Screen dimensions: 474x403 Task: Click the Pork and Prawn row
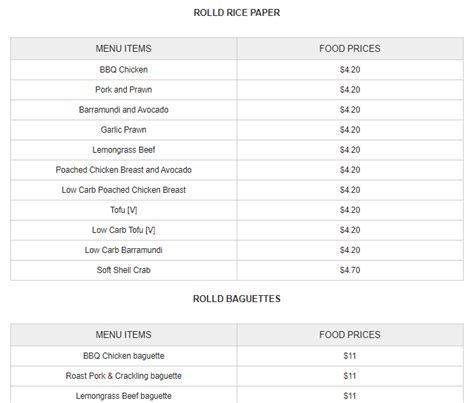tap(237, 90)
